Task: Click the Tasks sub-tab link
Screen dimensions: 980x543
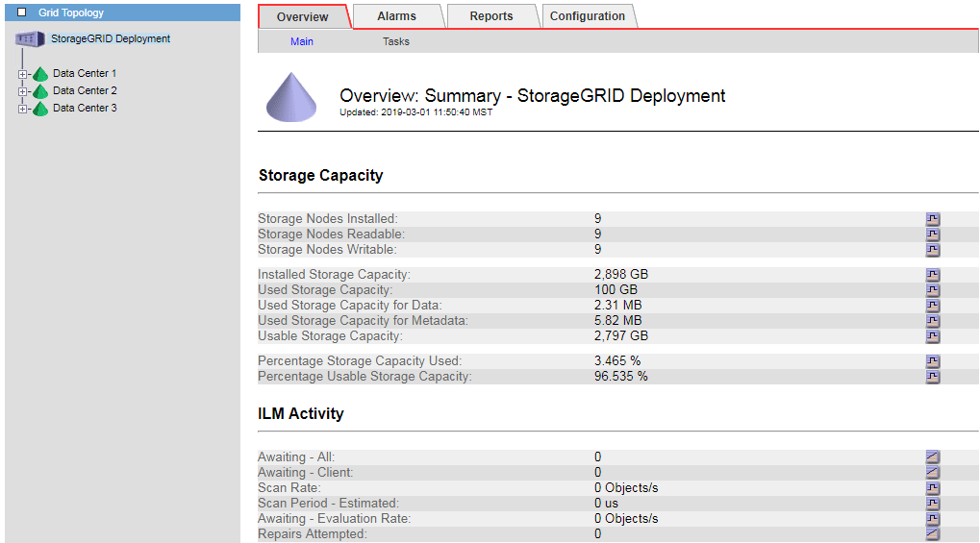Action: [x=395, y=41]
